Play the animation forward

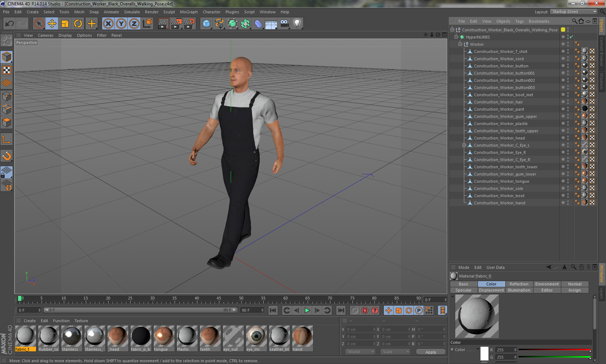(307, 310)
